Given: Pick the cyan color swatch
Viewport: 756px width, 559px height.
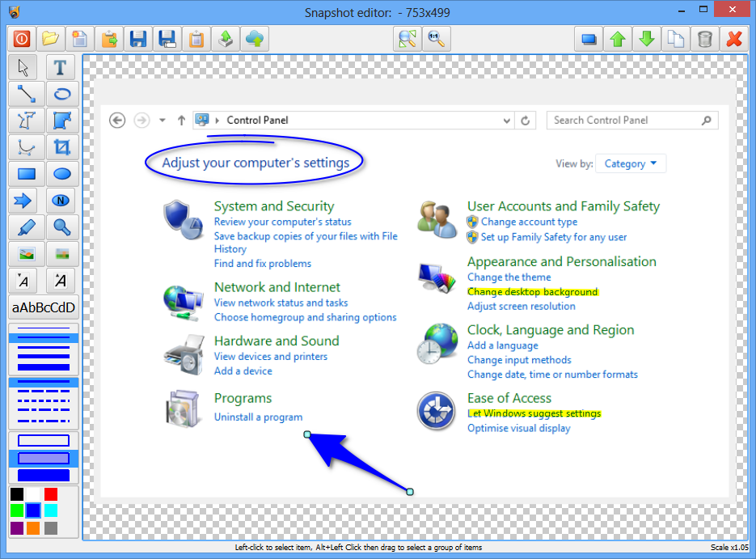Looking at the screenshot, I should 51,510.
